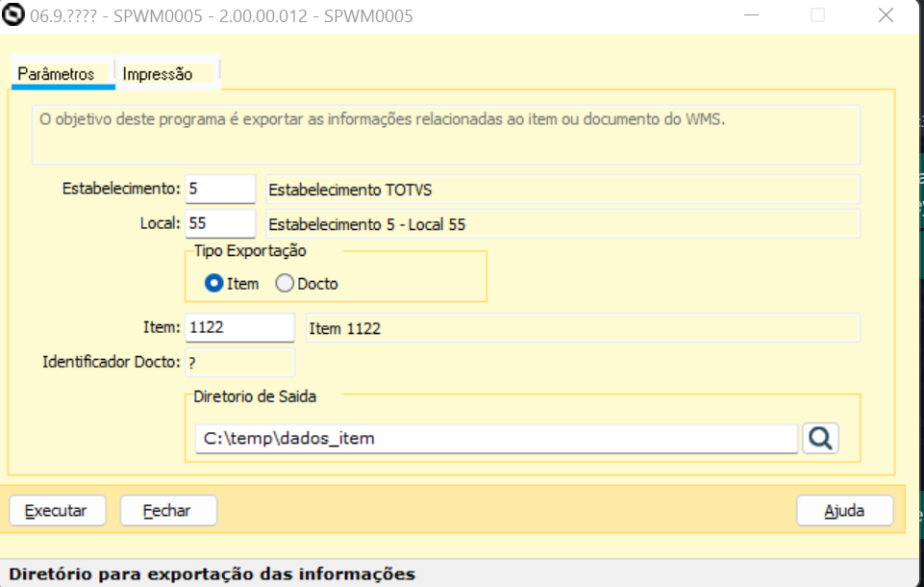The image size is (924, 587).
Task: Click the 'Estabelecimento TOTVS' description field
Action: (562, 190)
